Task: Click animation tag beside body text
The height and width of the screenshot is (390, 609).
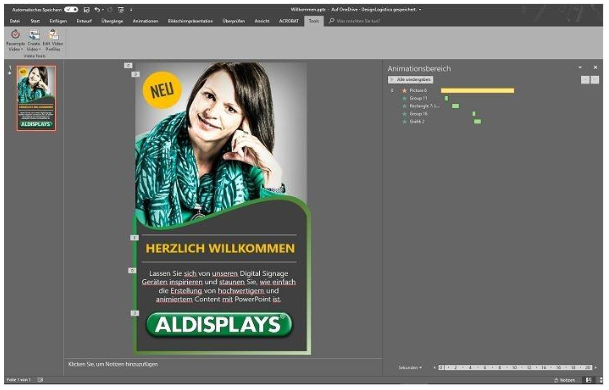Action: pyautogui.click(x=132, y=270)
